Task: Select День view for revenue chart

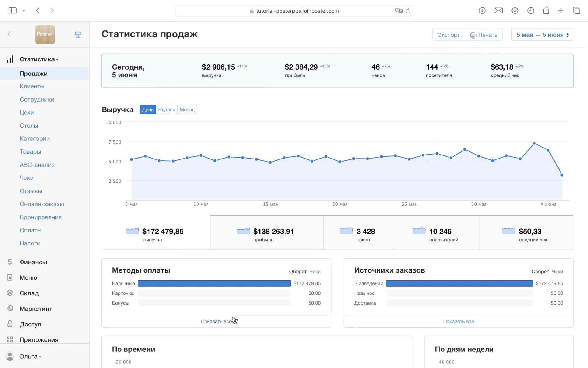Action: coord(148,109)
